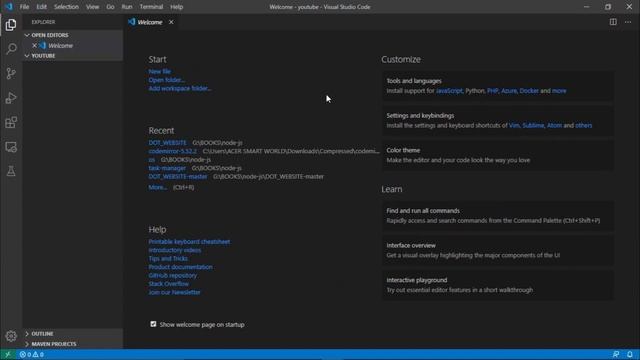Open the Source Control view icon
Image resolution: width=640 pixels, height=360 pixels.
11,73
